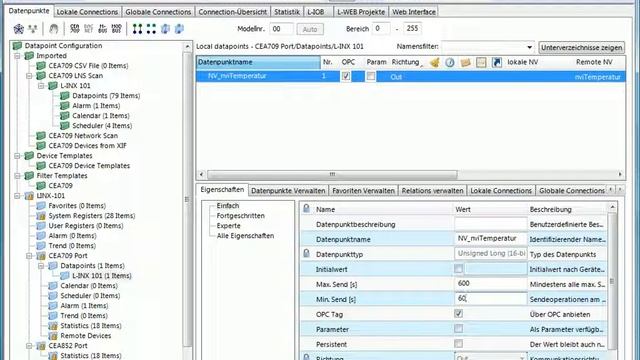Uncheck the OPC Tag property checkbox

458,313
